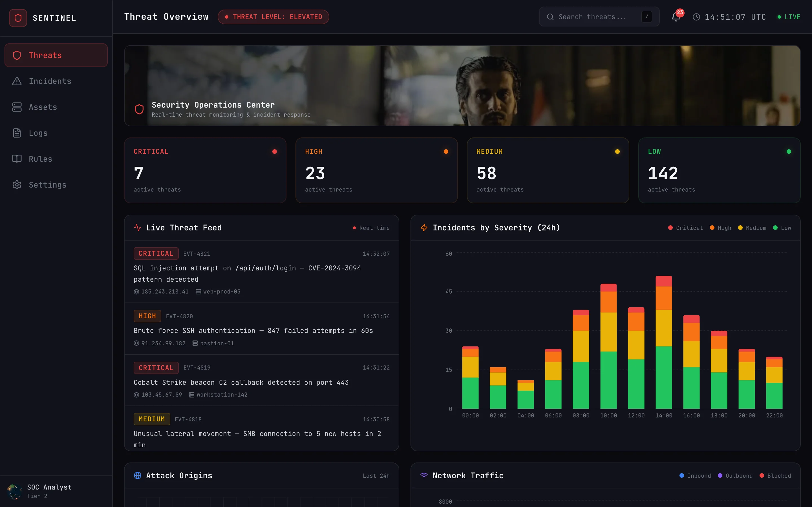Screen dimensions: 812x507
Task: Open Settings using the gear icon
Action: tap(17, 185)
